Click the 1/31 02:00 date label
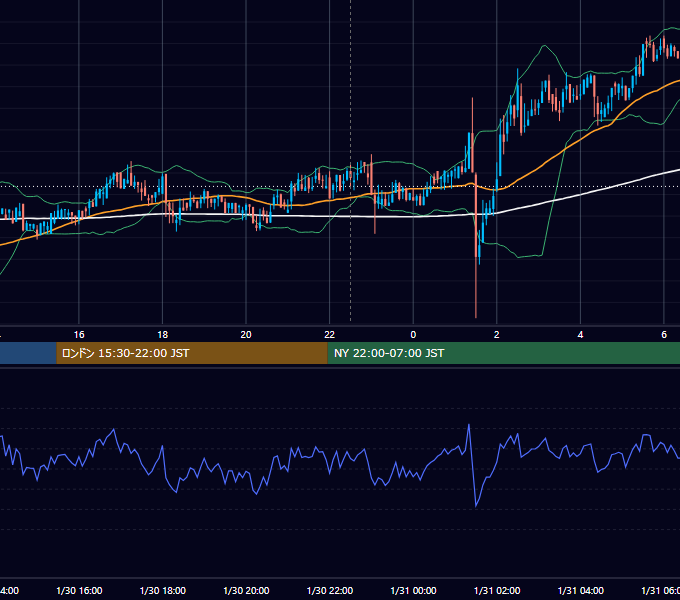This screenshot has height=600, width=680. click(497, 590)
